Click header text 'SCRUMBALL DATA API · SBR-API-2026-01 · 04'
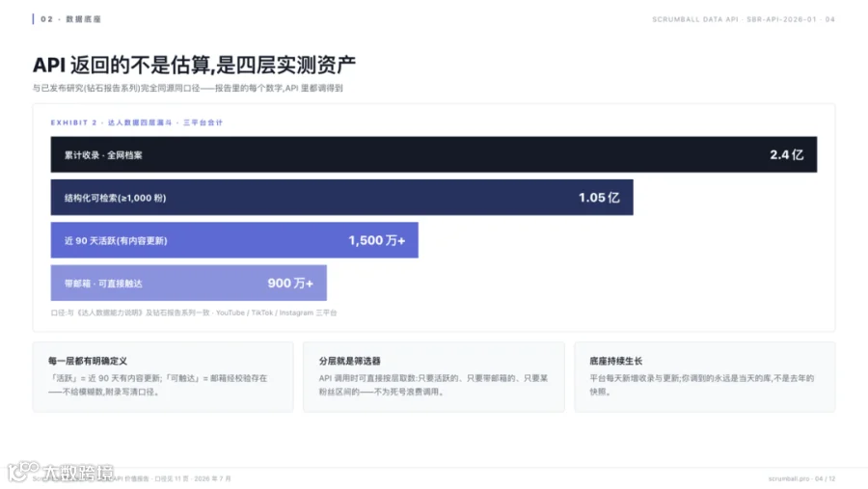868x489 pixels. tap(744, 19)
